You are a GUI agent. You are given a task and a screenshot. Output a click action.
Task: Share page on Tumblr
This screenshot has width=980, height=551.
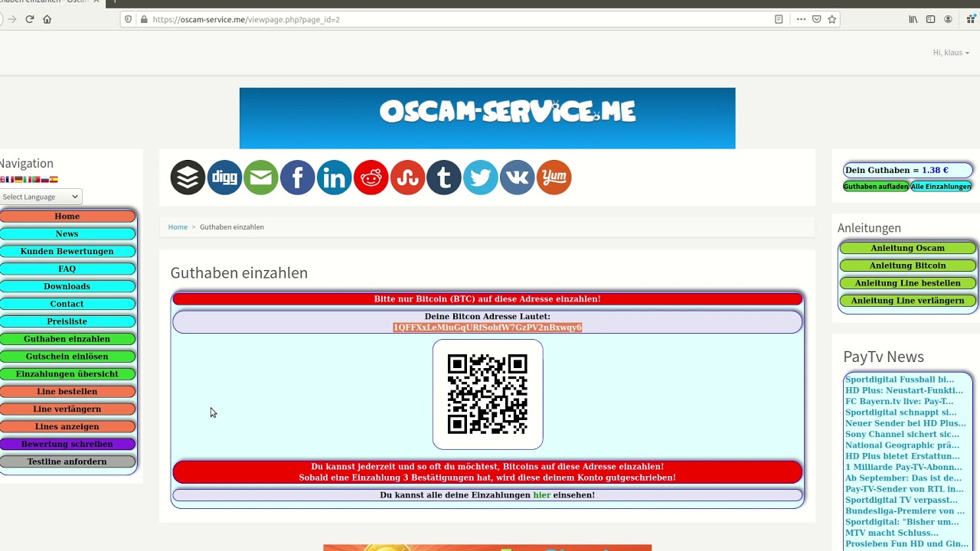(x=444, y=178)
